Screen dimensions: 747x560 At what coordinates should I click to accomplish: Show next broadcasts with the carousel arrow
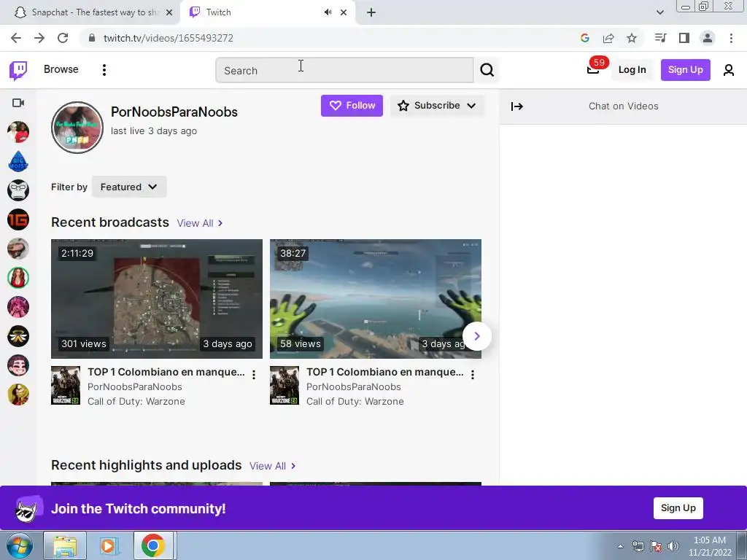477,336
